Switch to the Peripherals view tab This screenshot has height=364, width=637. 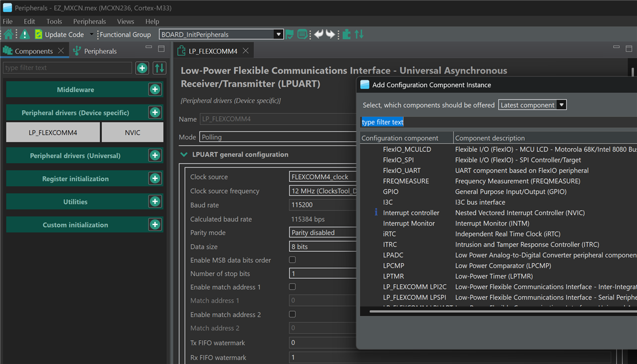pos(95,51)
